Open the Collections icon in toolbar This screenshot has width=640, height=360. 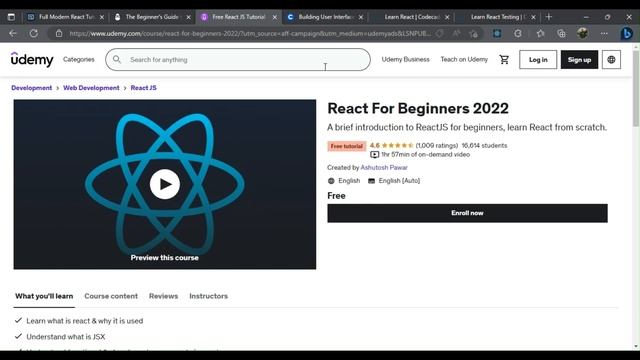click(x=561, y=33)
